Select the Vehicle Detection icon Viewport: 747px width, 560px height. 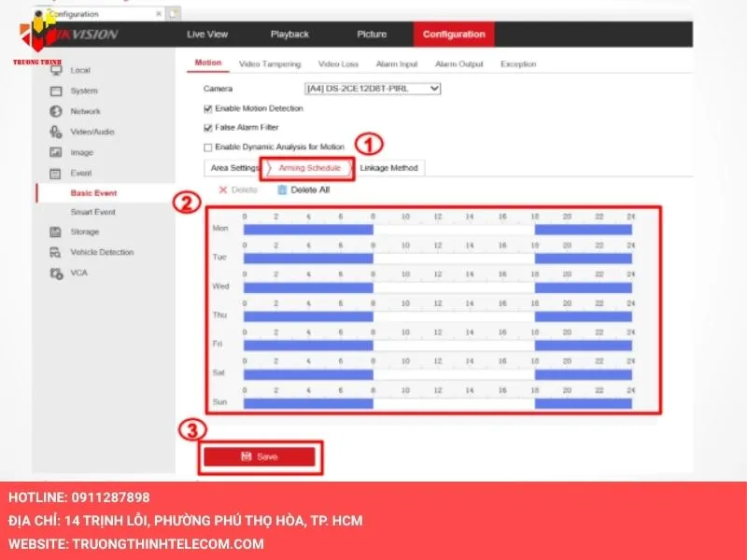pos(55,252)
